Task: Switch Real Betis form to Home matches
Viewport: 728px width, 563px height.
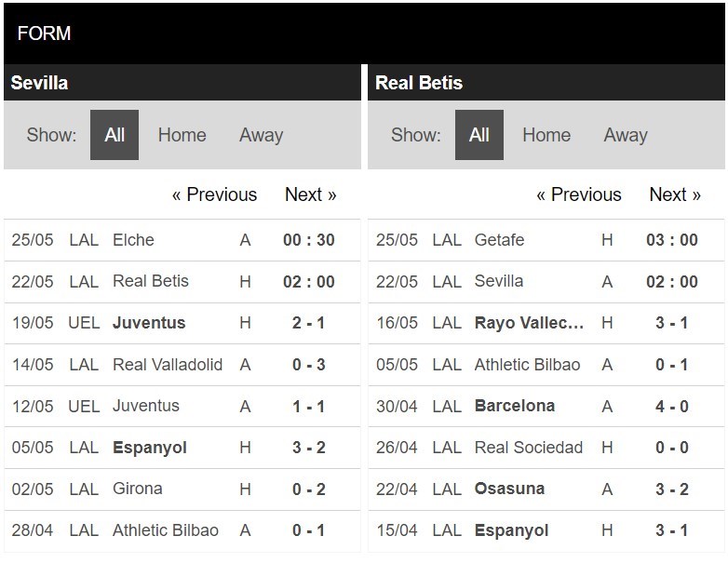Action: point(546,135)
